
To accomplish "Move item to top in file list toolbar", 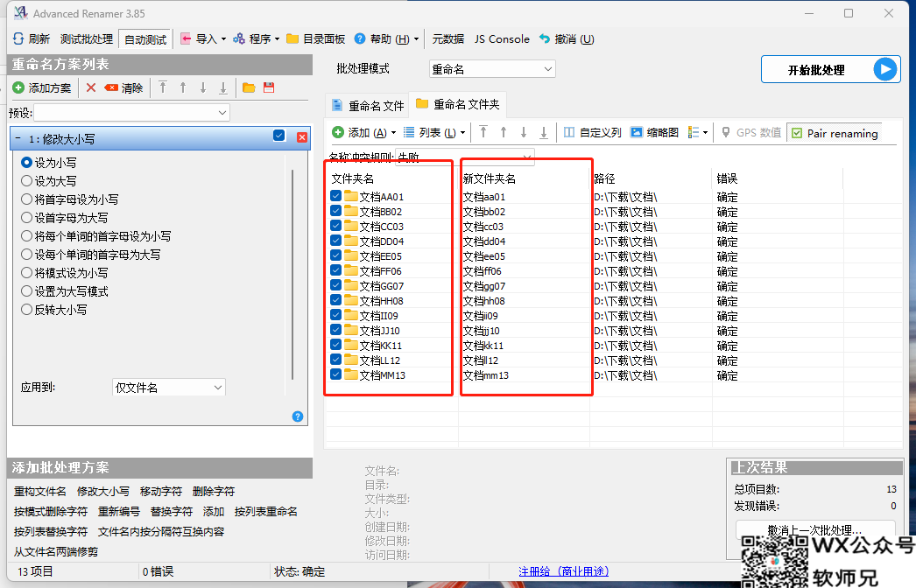I will (x=483, y=132).
